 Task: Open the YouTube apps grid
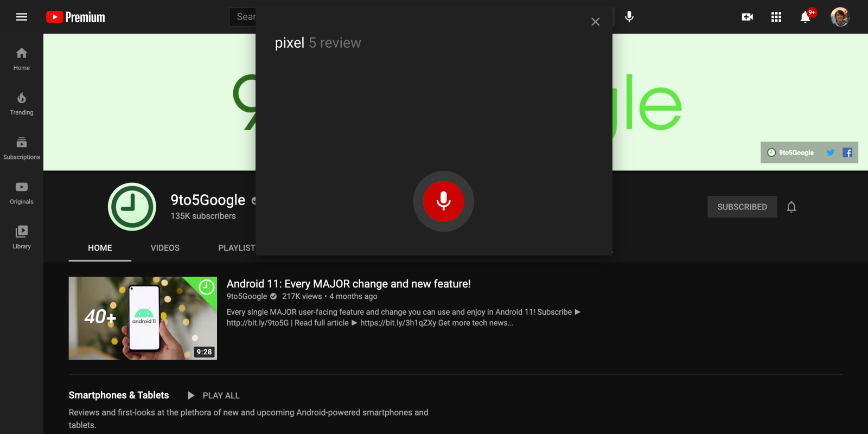tap(776, 17)
